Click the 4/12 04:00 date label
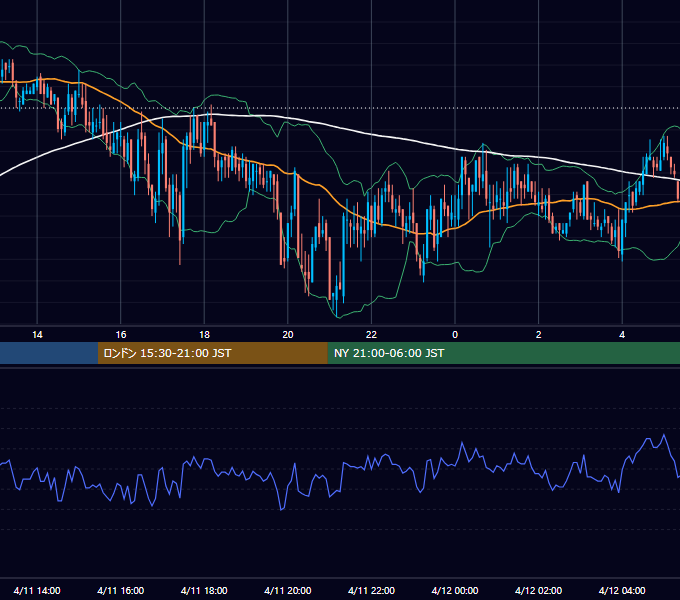Image resolution: width=680 pixels, height=600 pixels. [x=622, y=590]
